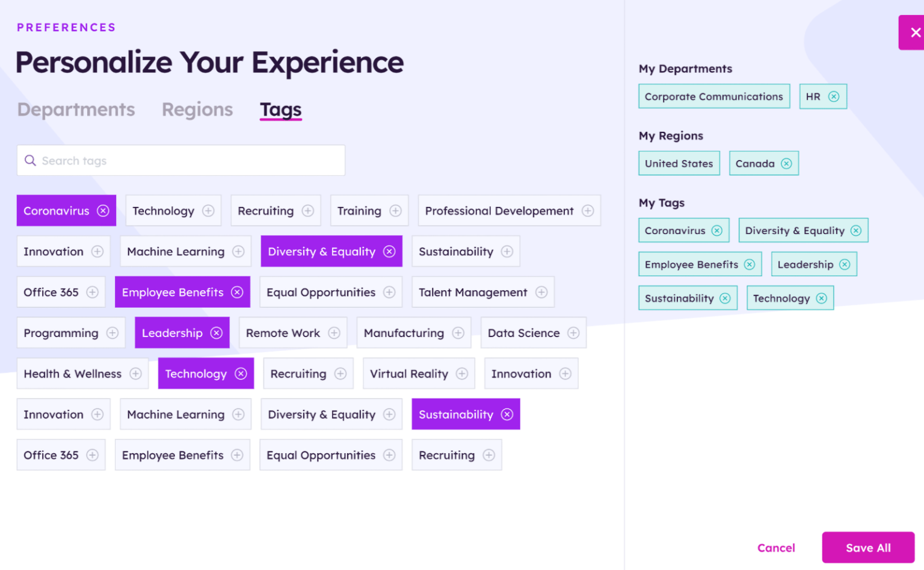The height and width of the screenshot is (570, 924).
Task: Click the plus icon on Talent Management tag
Action: tap(540, 292)
